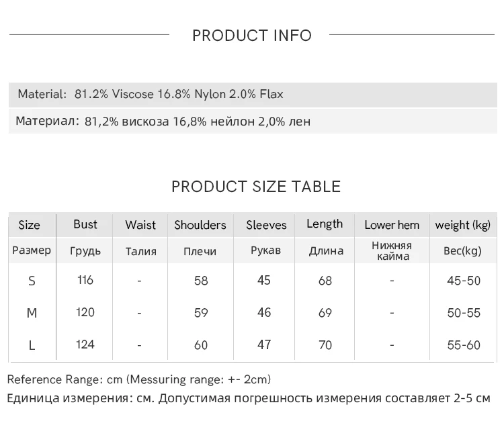Click the 55-60 weight range cell
Viewport: 504px width, 423px height.
click(464, 345)
